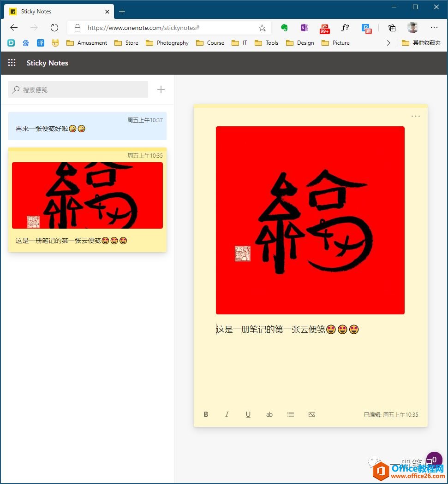Click the 已编辑: 周五上午10:35 status text
The height and width of the screenshot is (484, 448).
click(391, 414)
